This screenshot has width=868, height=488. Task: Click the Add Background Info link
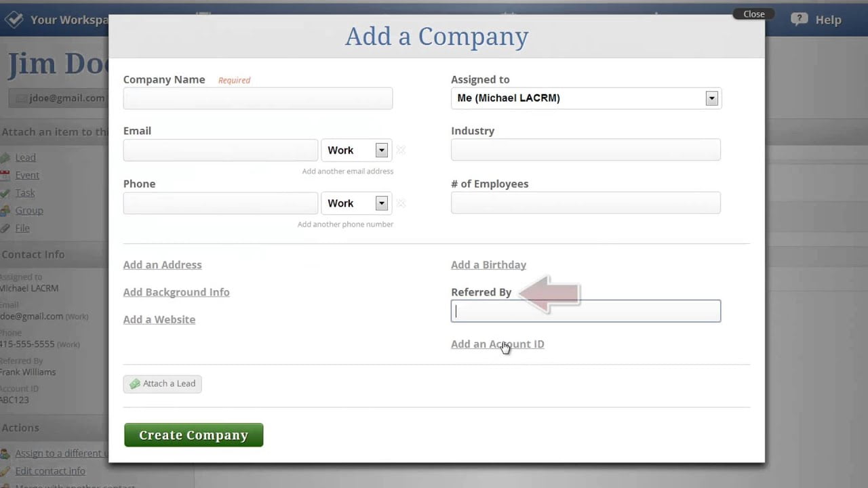[x=176, y=292]
